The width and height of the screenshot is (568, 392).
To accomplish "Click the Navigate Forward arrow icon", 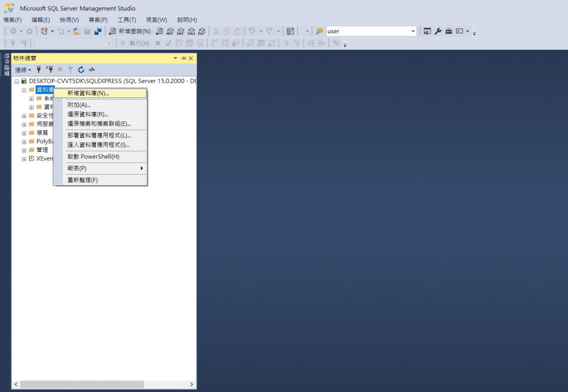I will [29, 32].
